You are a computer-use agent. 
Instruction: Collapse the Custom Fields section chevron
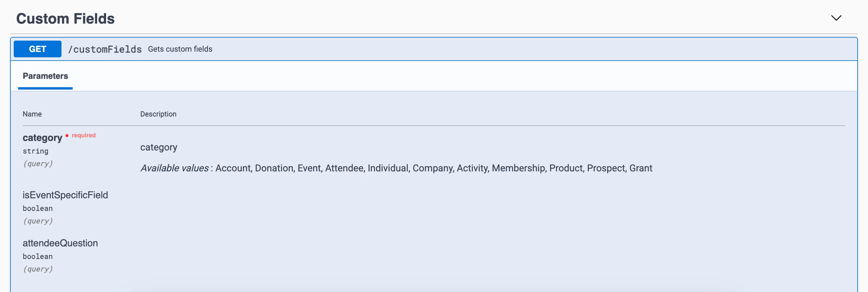836,18
